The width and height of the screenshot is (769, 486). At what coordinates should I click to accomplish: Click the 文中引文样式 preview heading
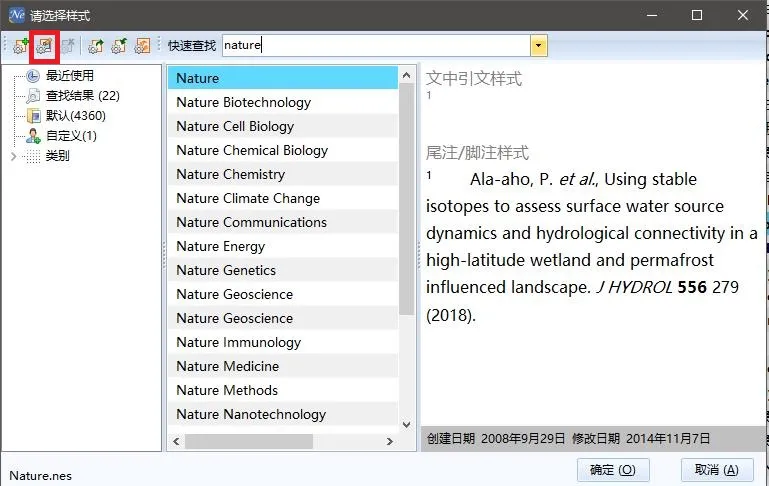(474, 78)
